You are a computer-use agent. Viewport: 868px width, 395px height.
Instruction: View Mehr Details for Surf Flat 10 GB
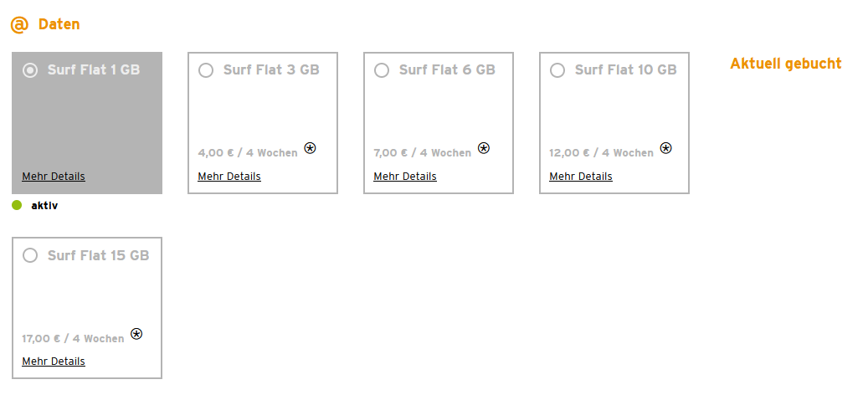click(x=581, y=177)
